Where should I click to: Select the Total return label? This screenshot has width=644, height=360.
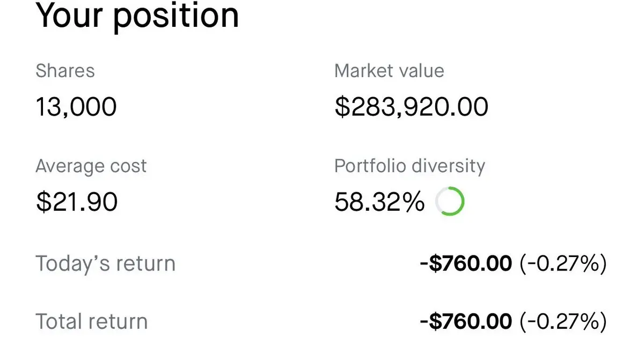[x=91, y=322]
